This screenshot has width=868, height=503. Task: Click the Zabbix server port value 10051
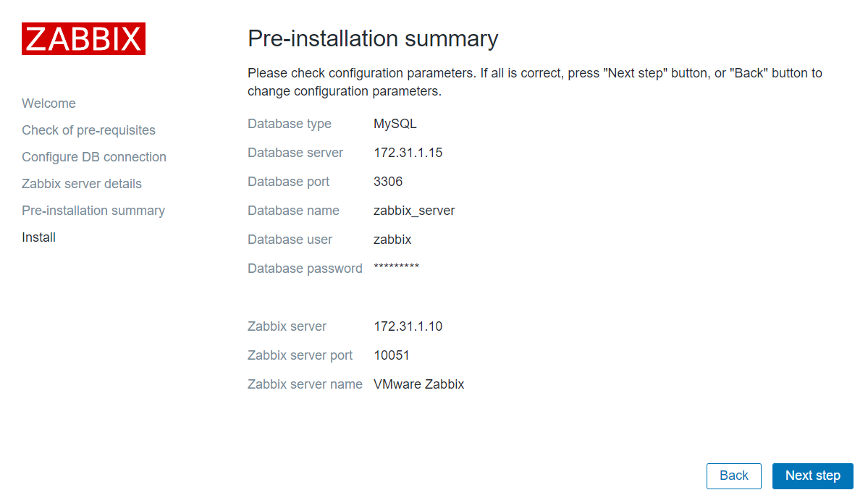392,355
